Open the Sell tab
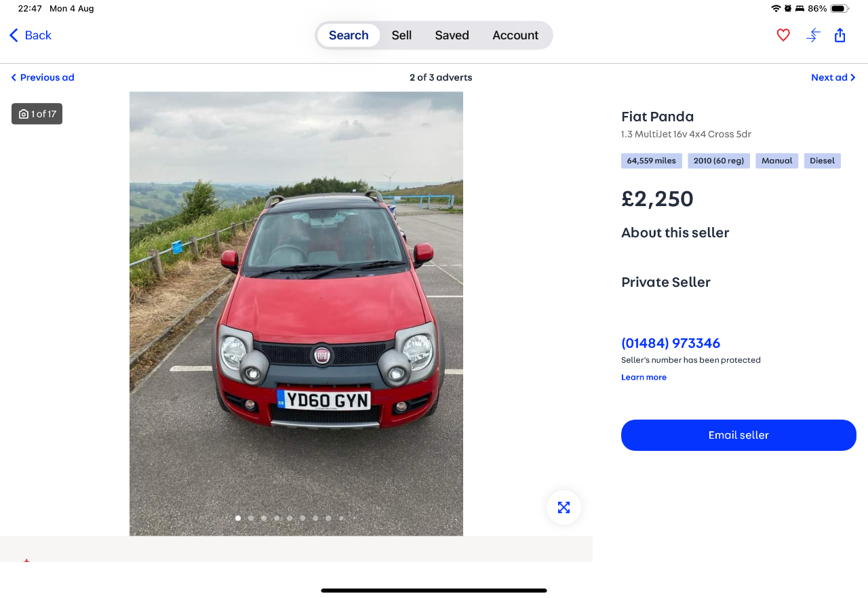 401,35
